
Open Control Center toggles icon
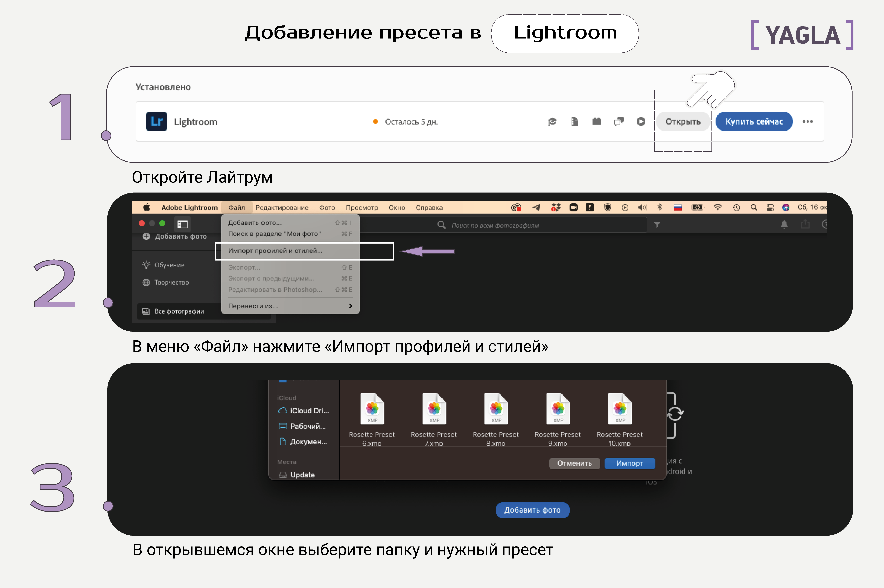click(770, 207)
